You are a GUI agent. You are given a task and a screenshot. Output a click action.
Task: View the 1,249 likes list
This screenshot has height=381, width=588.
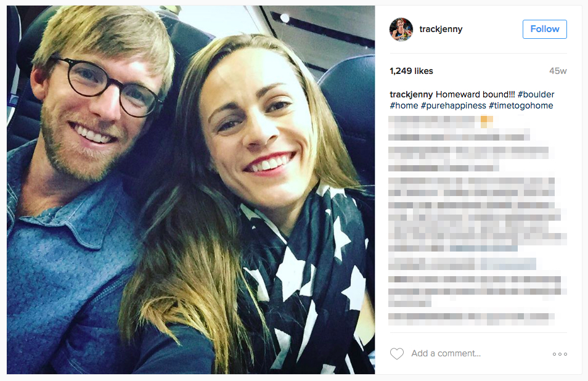[411, 71]
